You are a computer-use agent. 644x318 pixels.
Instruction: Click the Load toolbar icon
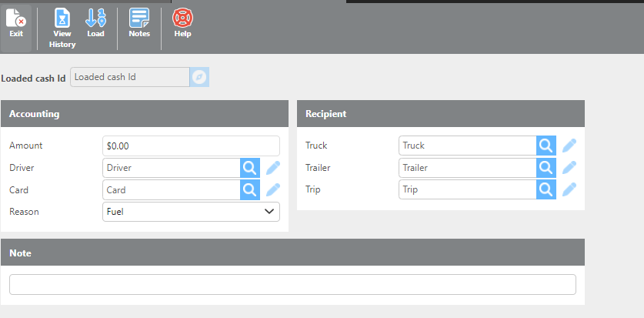[95, 23]
